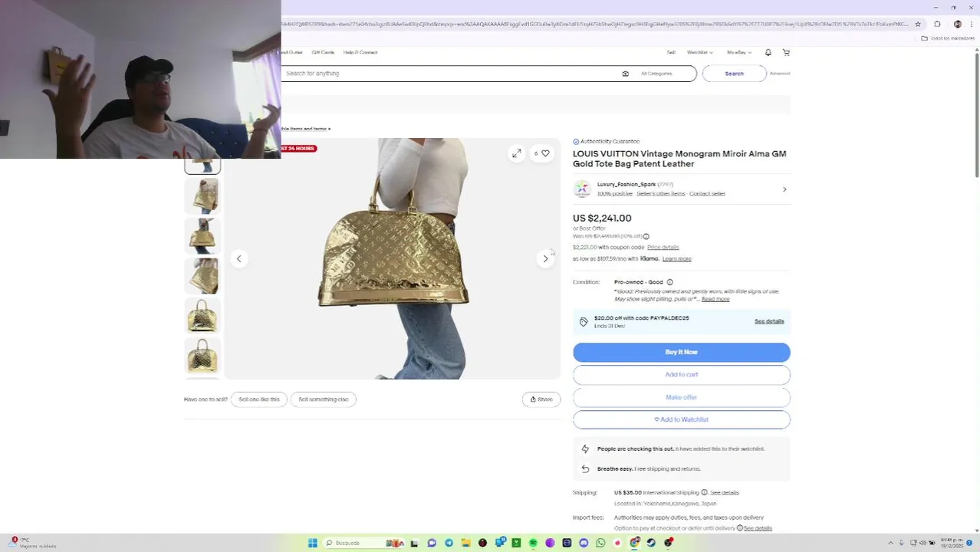Open the Sell link in header
Screen dimensions: 980x552
[x=671, y=52]
